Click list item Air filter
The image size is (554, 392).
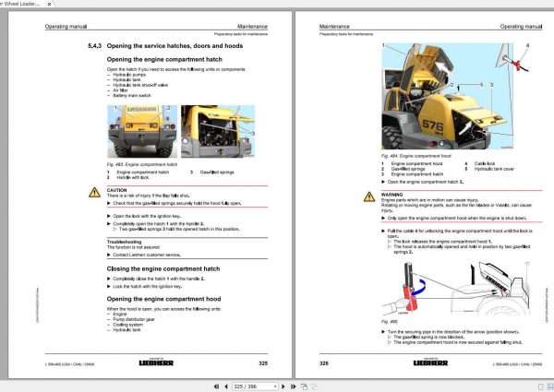120,90
